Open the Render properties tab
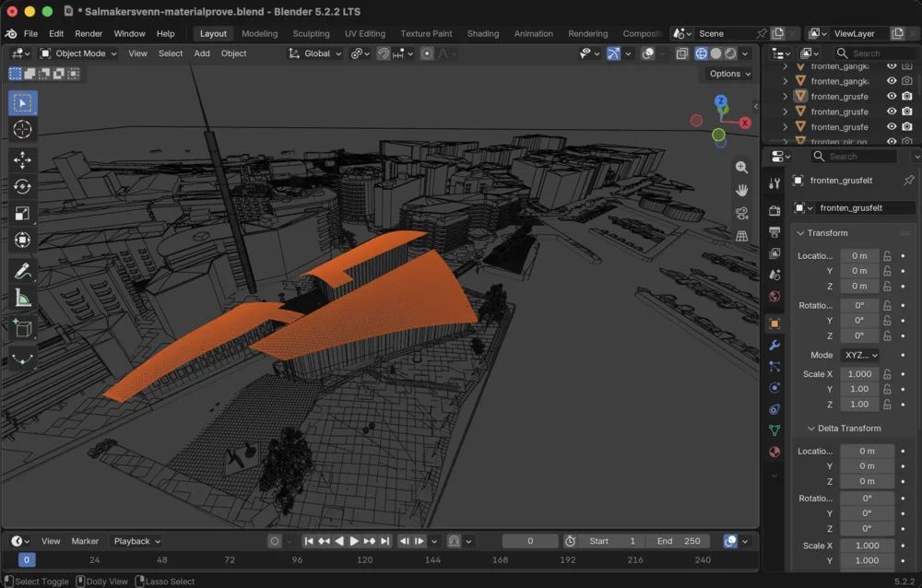 (x=774, y=210)
